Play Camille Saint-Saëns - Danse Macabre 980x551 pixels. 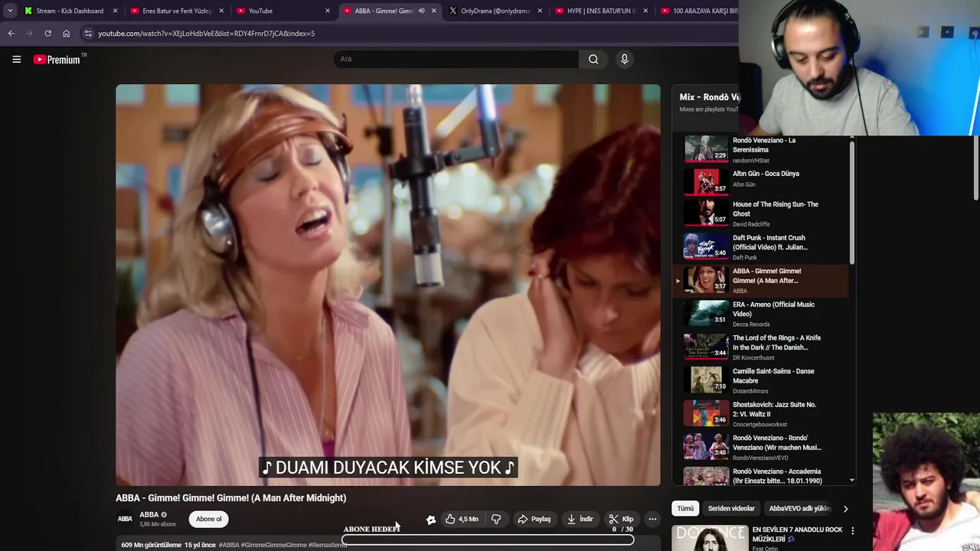(x=760, y=380)
